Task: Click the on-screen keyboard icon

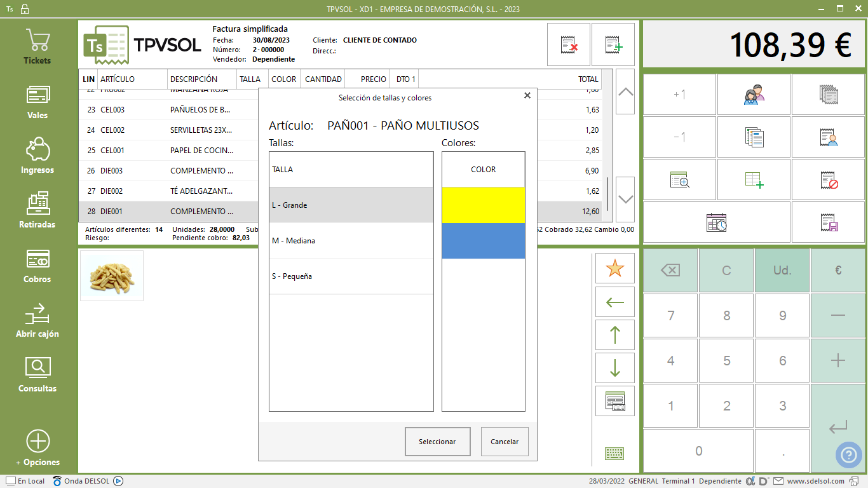Action: [614, 453]
